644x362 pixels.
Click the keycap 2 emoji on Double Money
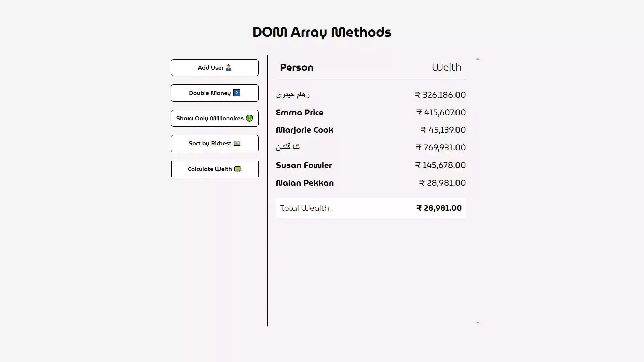pos(236,93)
